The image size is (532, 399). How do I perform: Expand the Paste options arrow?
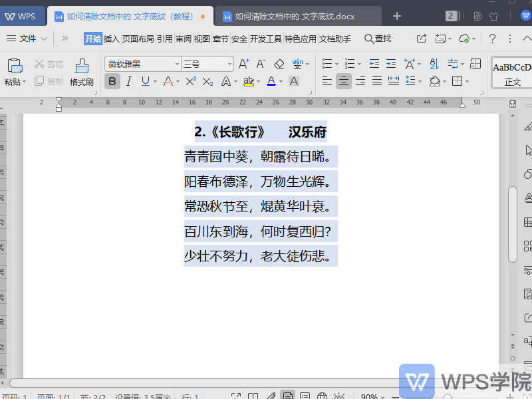tap(25, 82)
